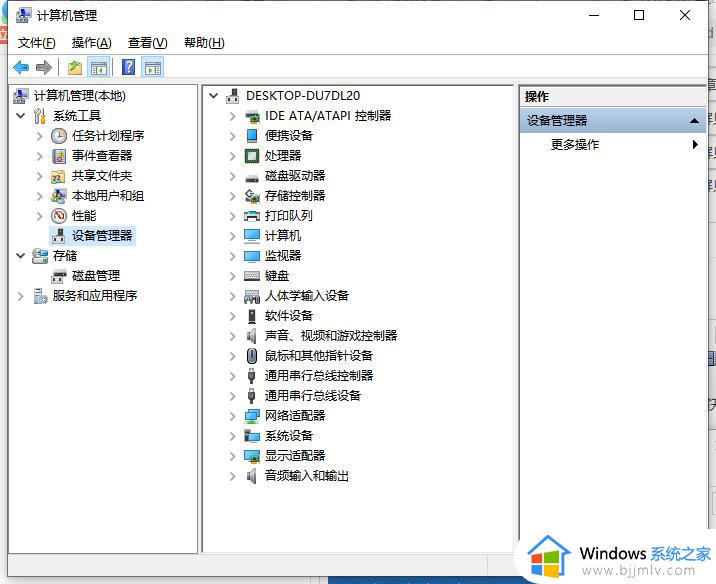This screenshot has height=584, width=716.
Task: Click the 本地用户和组 icon
Action: pos(58,196)
